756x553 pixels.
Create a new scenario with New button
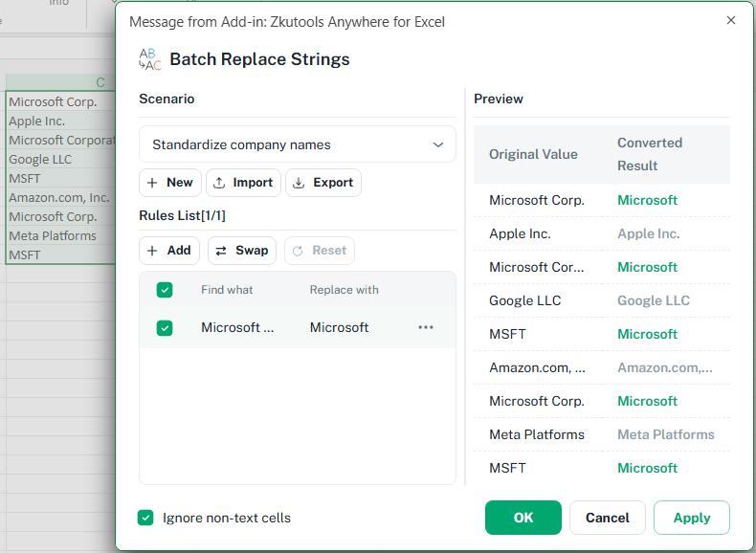(x=170, y=183)
